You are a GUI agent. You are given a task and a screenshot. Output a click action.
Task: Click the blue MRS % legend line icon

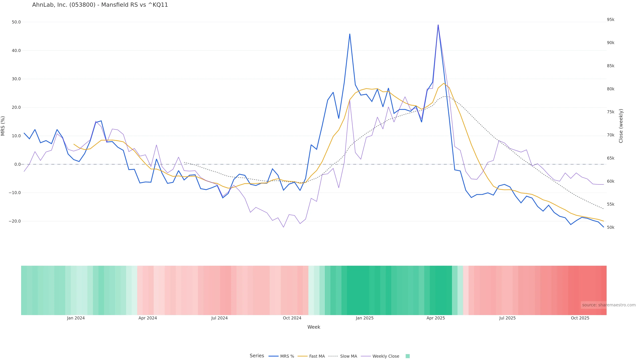(x=274, y=356)
